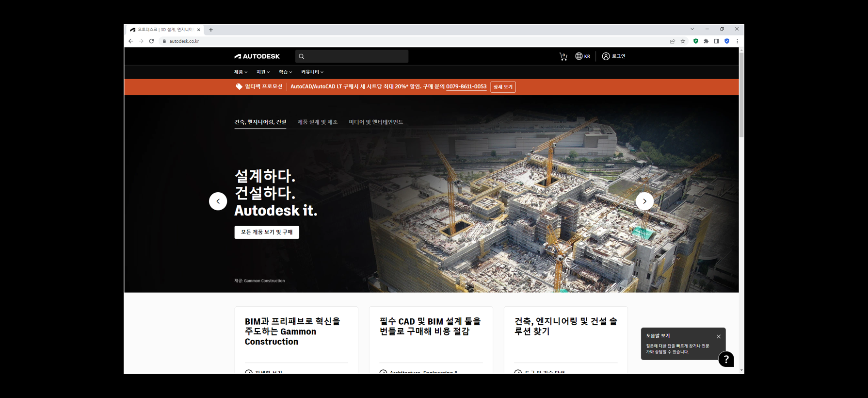Click the Autodesk logo
This screenshot has width=868, height=398.
(x=257, y=56)
